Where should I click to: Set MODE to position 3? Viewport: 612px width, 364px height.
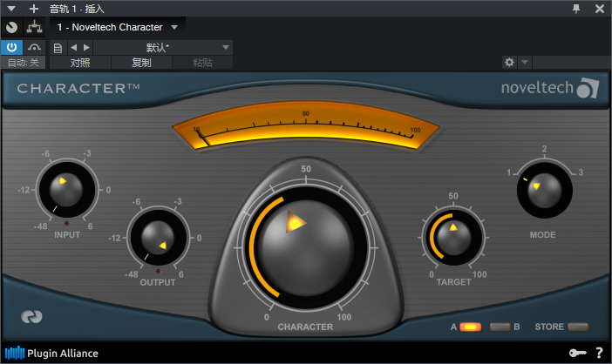pos(581,172)
